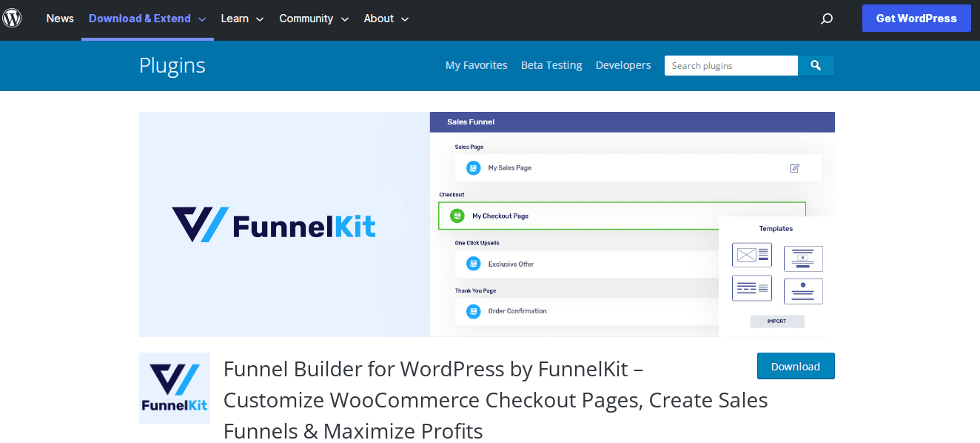Image resolution: width=980 pixels, height=443 pixels.
Task: Select the top-left email template thumbnail
Action: (751, 256)
